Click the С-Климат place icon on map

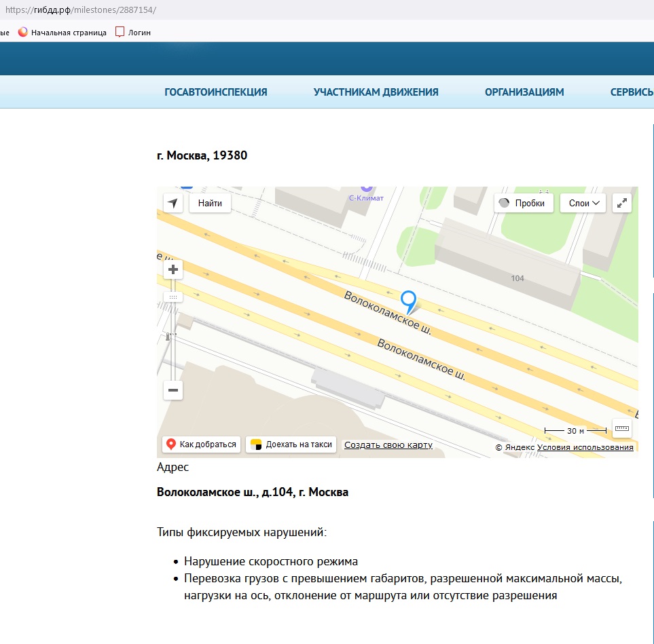coord(367,189)
